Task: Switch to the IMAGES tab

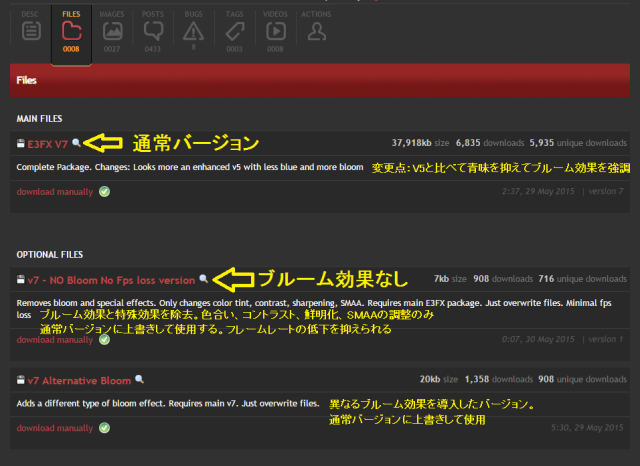Action: pyautogui.click(x=112, y=31)
